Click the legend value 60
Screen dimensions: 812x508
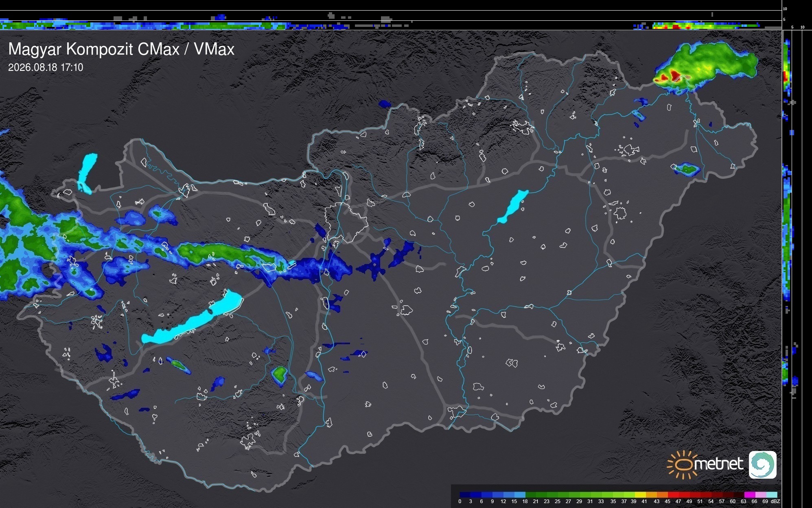pos(733,501)
